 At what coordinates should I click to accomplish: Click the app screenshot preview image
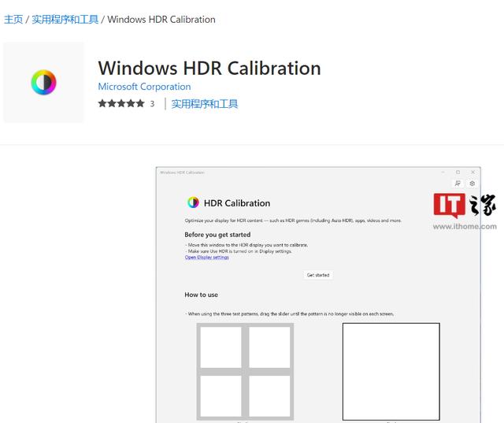(x=318, y=295)
